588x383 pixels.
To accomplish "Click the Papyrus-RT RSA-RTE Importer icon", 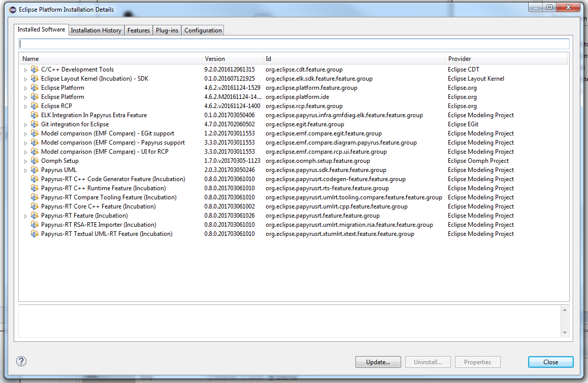I will [x=35, y=225].
